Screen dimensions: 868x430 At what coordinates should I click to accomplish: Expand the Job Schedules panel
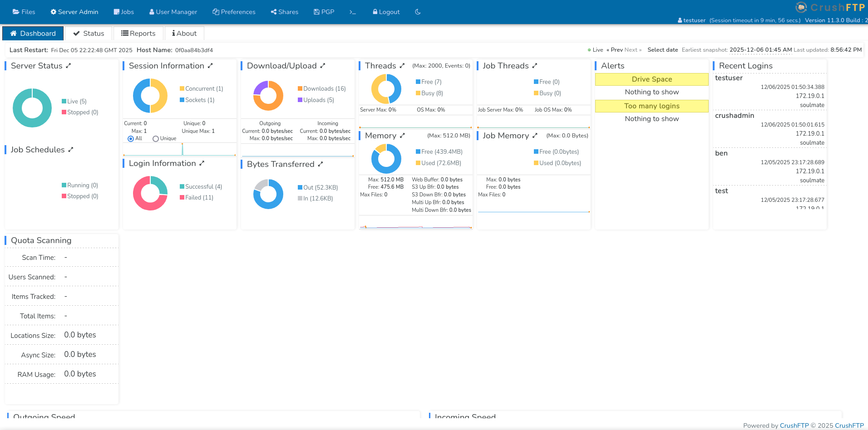pos(71,150)
